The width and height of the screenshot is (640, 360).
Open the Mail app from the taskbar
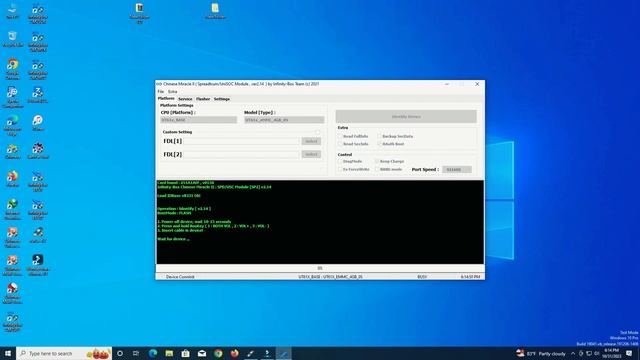pos(202,353)
